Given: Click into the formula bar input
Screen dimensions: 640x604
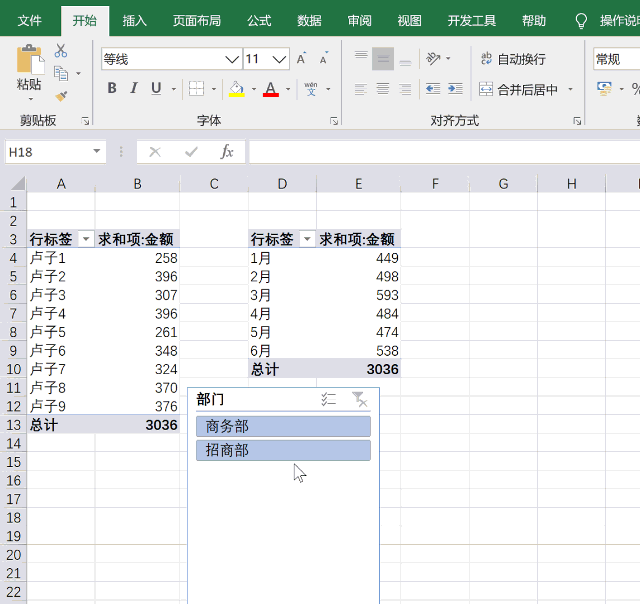Looking at the screenshot, I should [444, 152].
